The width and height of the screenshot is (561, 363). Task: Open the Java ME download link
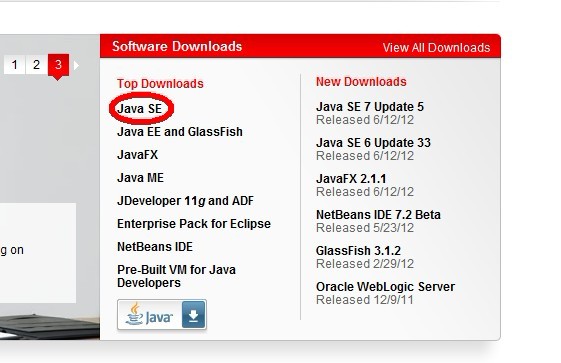point(140,178)
